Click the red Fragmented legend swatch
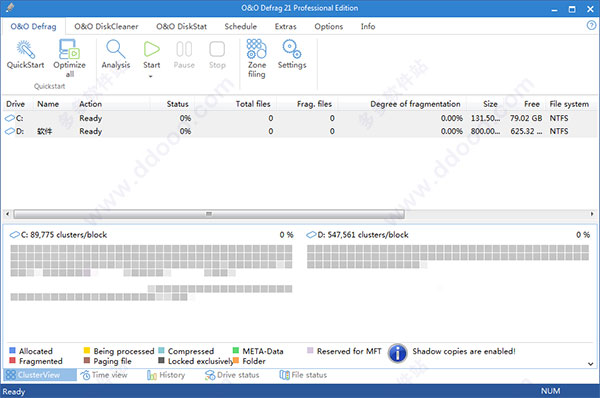 click(12, 360)
